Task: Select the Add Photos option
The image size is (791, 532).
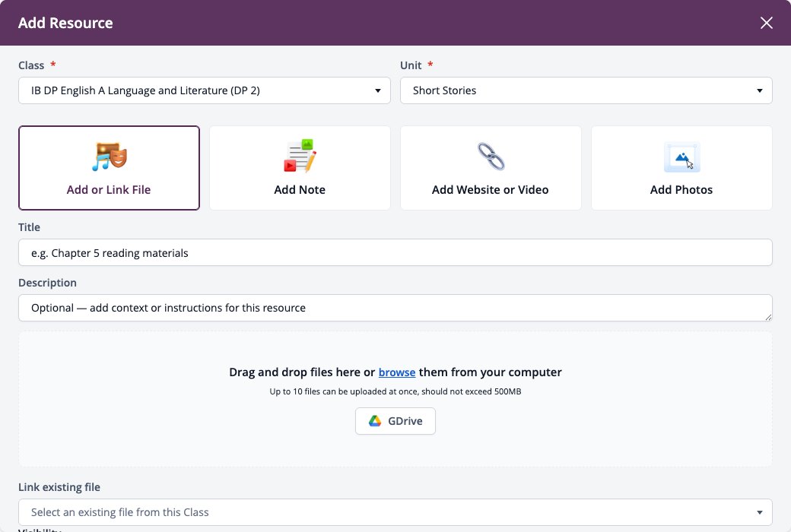Action: click(681, 168)
